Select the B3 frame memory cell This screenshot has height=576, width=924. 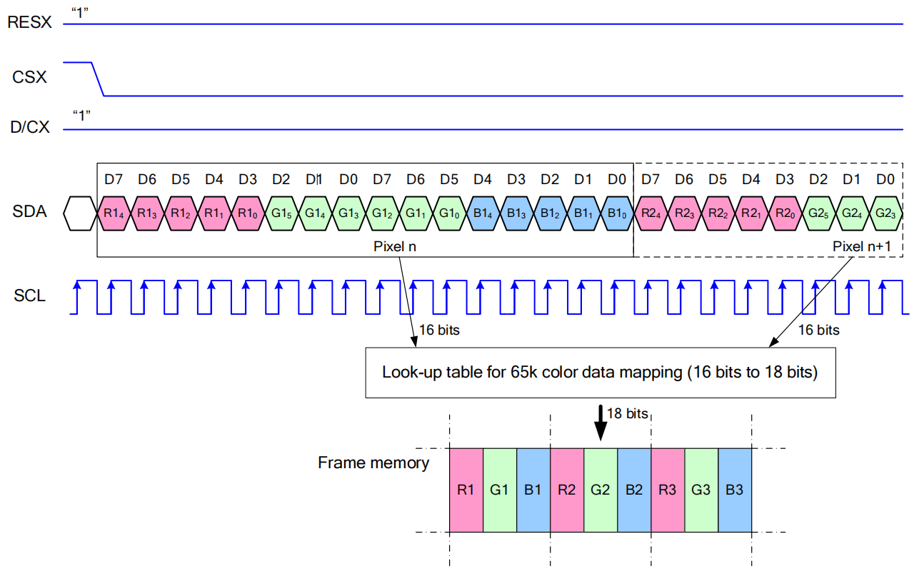coord(735,490)
